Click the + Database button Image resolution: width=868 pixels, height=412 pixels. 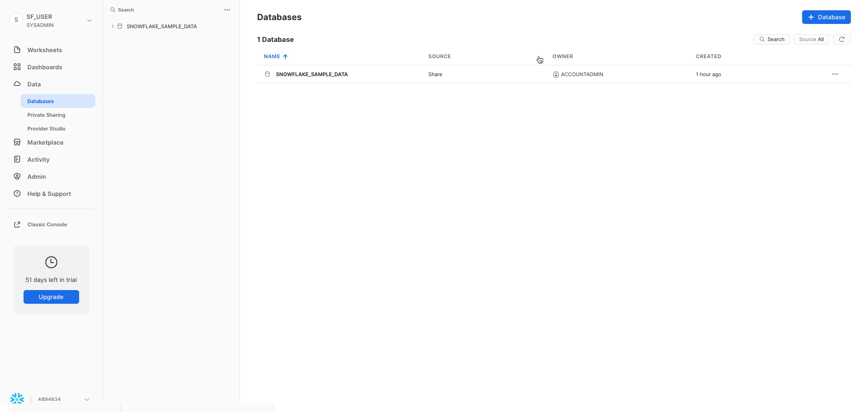click(x=826, y=17)
